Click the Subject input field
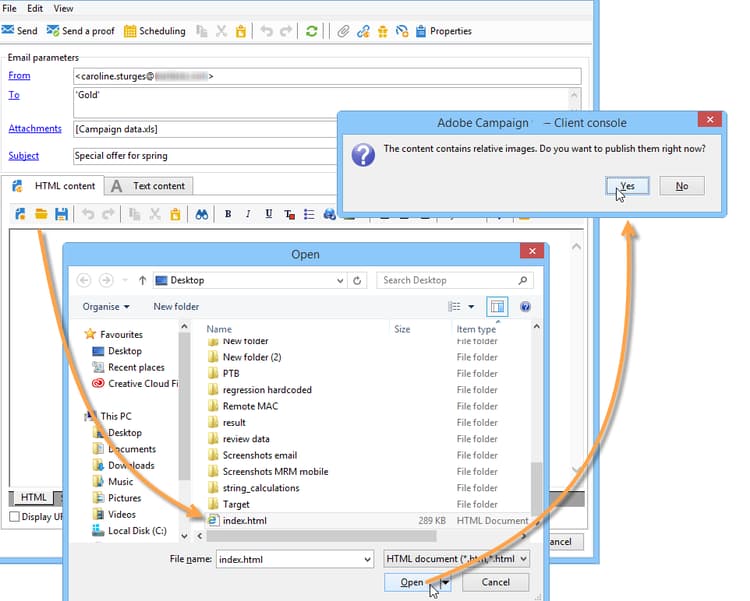The height and width of the screenshot is (601, 750). click(x=205, y=156)
